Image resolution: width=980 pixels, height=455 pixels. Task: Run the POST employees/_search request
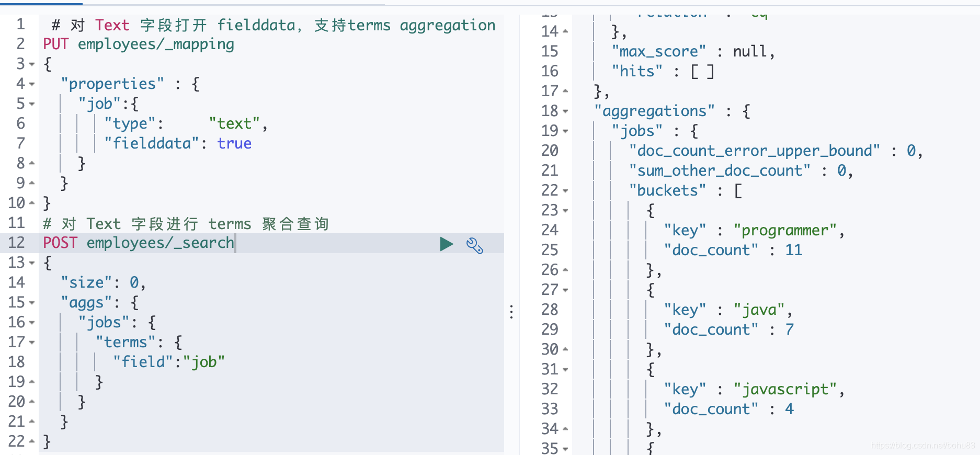click(x=446, y=244)
